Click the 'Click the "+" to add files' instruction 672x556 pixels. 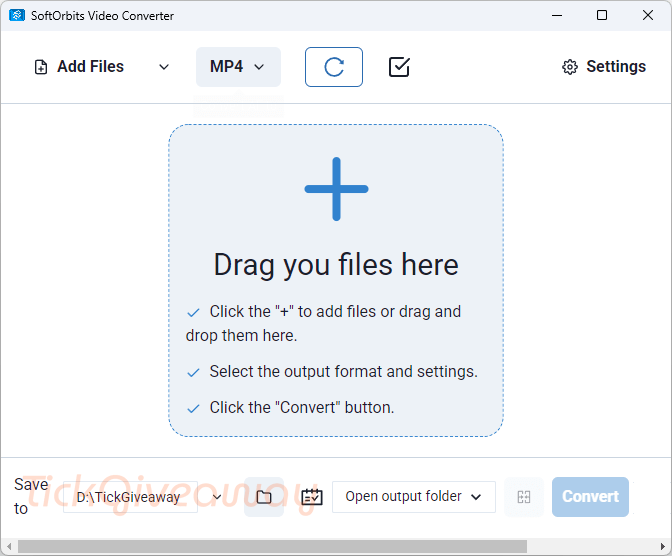point(324,324)
